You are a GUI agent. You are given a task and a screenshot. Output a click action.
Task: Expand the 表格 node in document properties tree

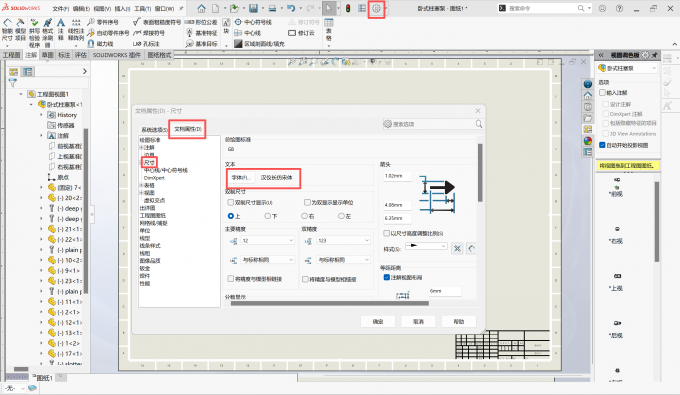click(x=141, y=186)
